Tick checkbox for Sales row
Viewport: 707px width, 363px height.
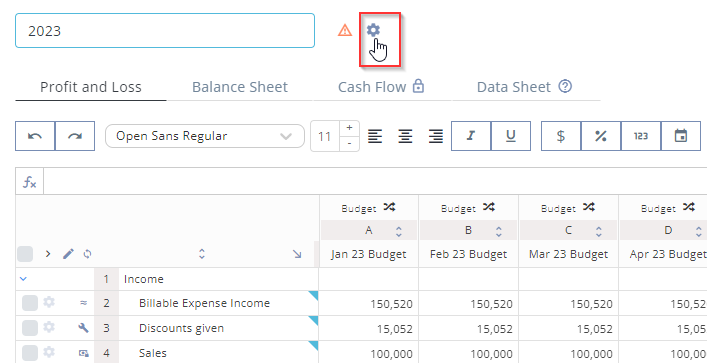point(30,353)
